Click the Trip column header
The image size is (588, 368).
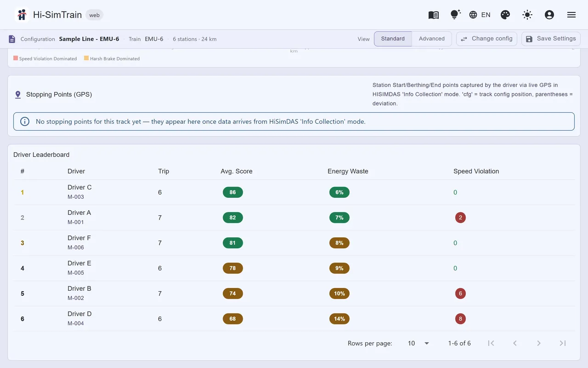click(164, 171)
